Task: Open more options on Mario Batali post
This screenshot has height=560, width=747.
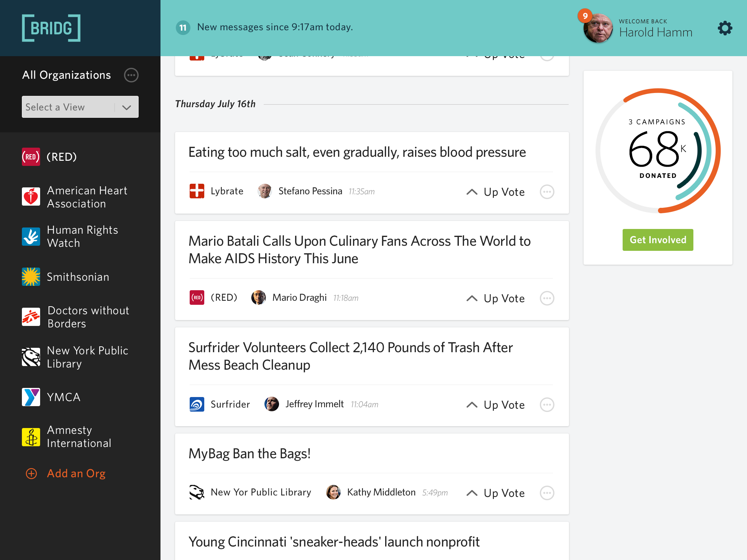Action: point(547,298)
